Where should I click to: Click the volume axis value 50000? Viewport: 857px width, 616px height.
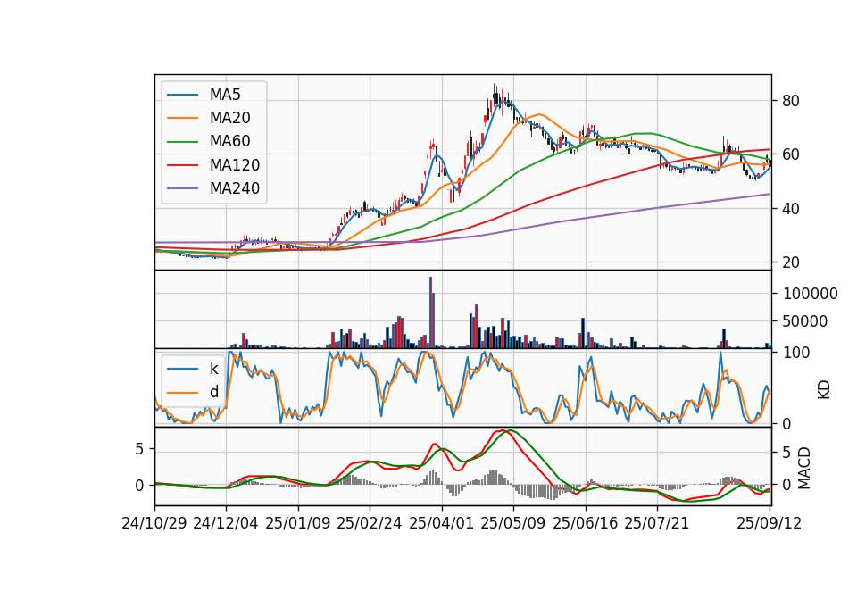pos(805,321)
